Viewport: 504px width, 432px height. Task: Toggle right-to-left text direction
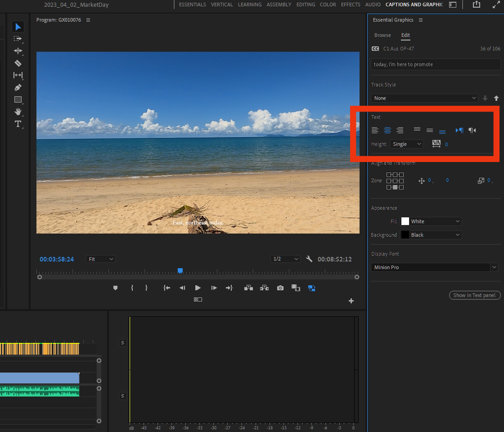tap(472, 130)
